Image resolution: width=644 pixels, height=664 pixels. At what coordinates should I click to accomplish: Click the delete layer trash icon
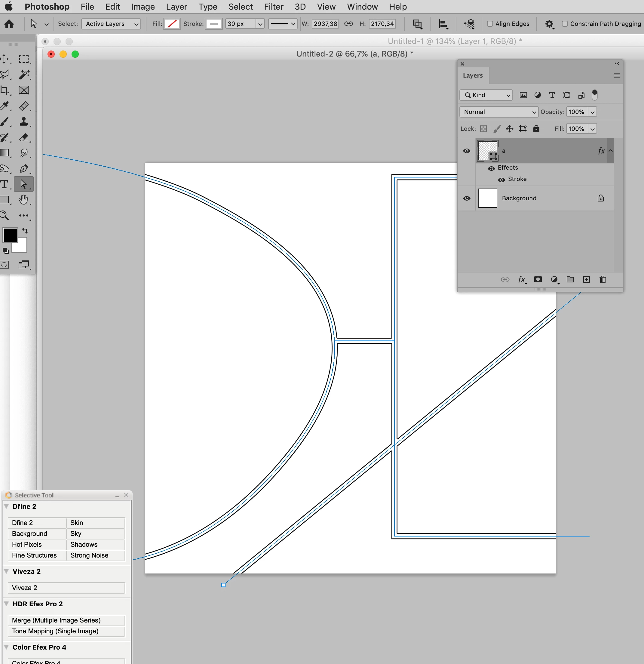[602, 279]
